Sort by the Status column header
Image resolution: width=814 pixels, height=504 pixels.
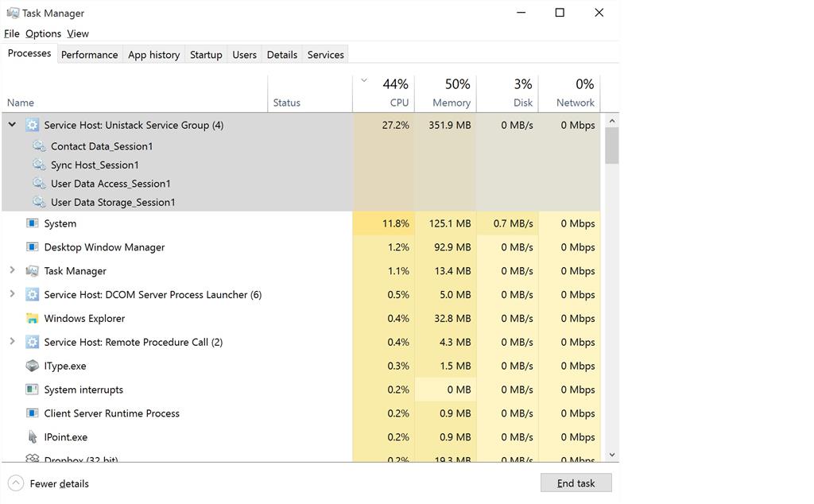[311, 94]
